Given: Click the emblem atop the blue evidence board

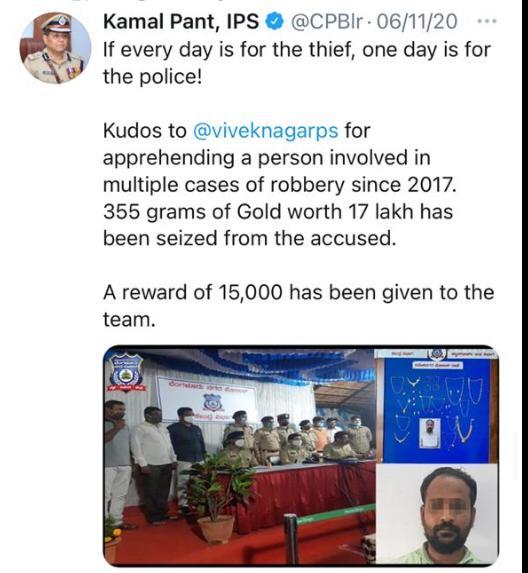Looking at the screenshot, I should pyautogui.click(x=436, y=354).
